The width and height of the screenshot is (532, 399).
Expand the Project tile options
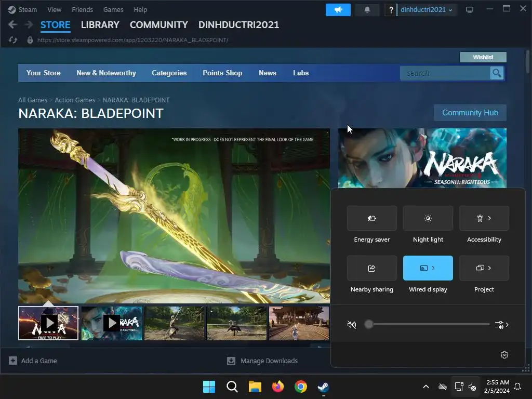[489, 268]
